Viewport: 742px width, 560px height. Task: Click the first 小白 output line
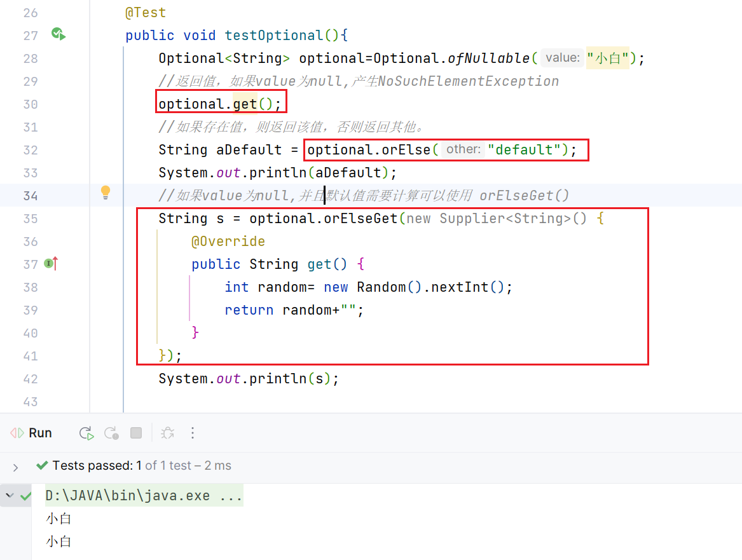coord(58,519)
